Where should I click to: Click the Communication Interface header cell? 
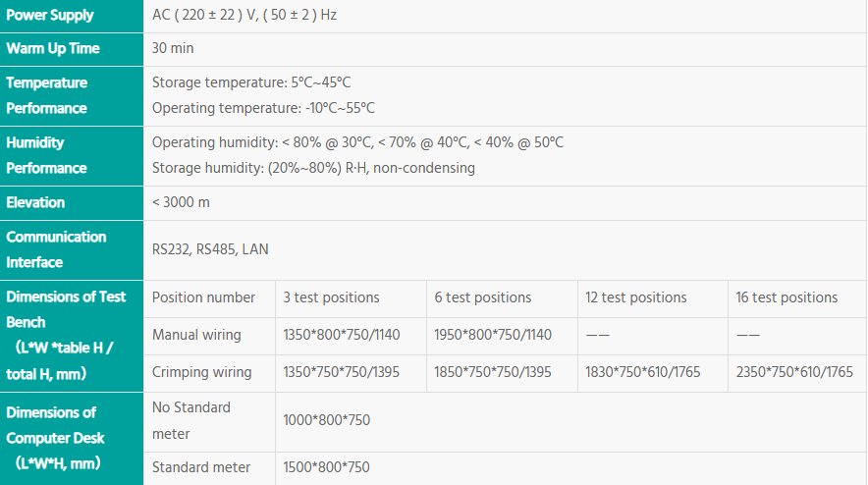(x=56, y=249)
